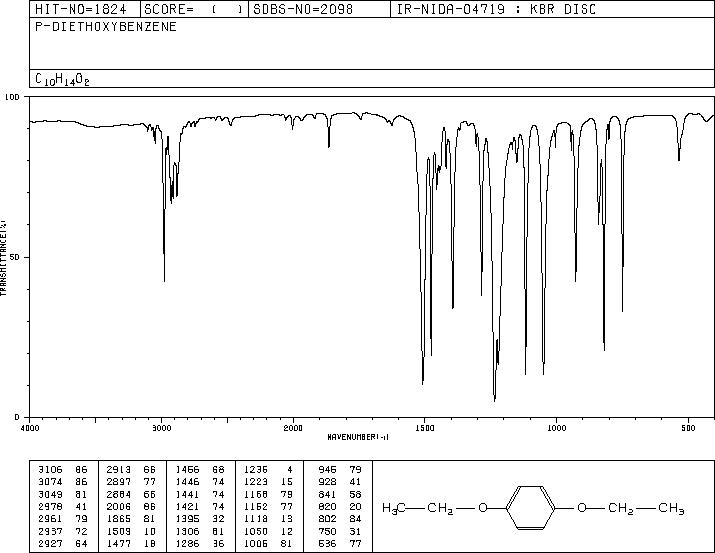This screenshot has height=553, width=715.
Task: Click the 100 y-axis tick label
Action: coord(13,97)
